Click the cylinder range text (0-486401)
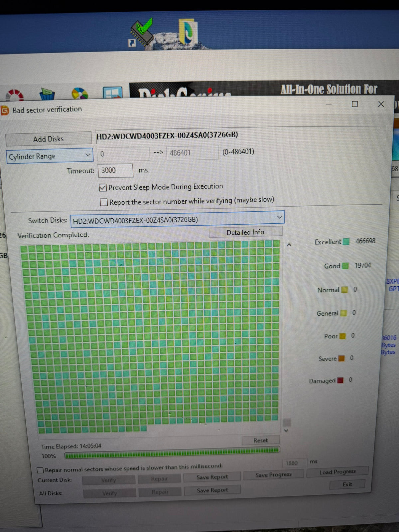Viewport: 399px width, 532px height. tap(238, 152)
